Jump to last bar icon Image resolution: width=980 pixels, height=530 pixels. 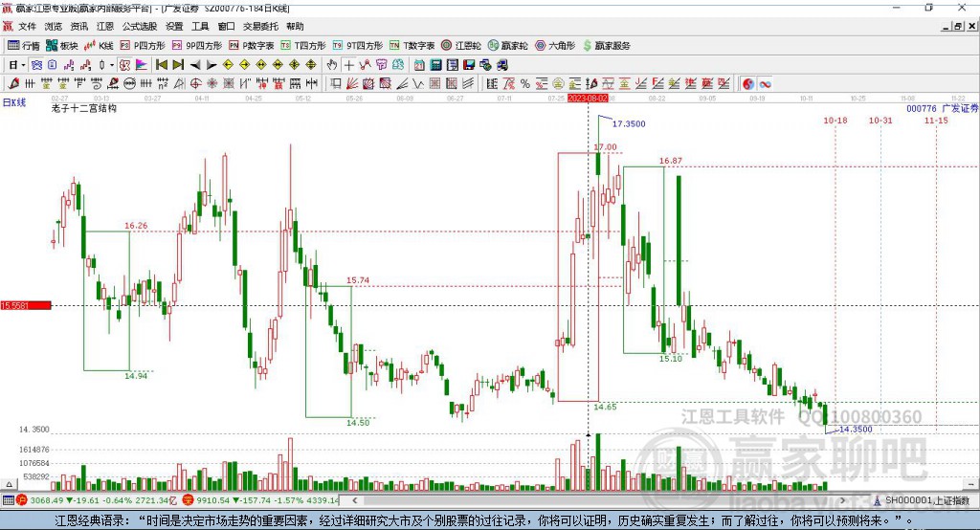(178, 65)
